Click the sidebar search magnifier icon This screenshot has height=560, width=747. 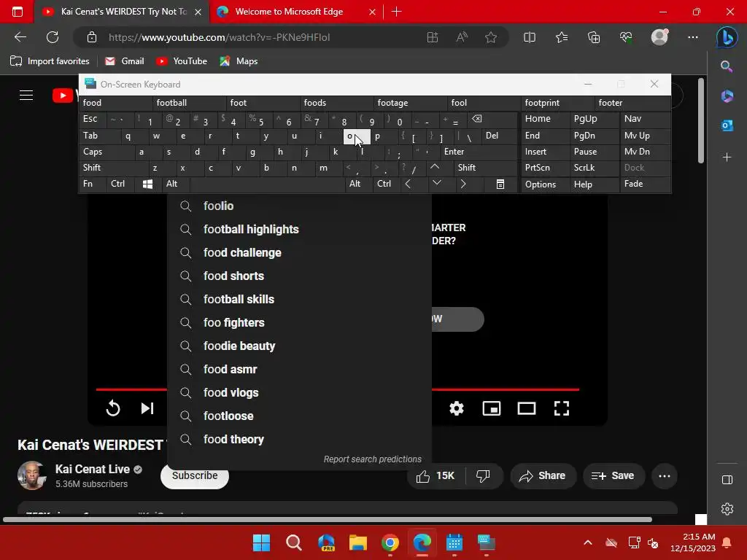coord(727,66)
